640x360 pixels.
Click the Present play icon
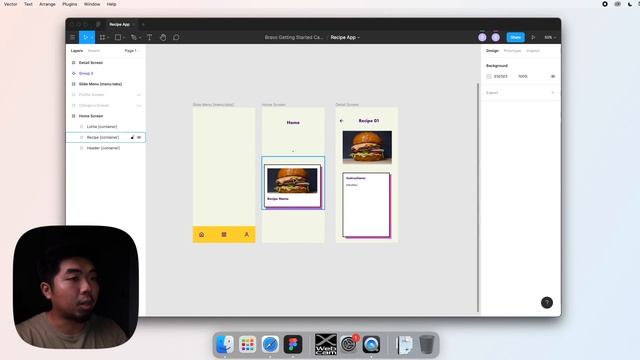point(533,37)
